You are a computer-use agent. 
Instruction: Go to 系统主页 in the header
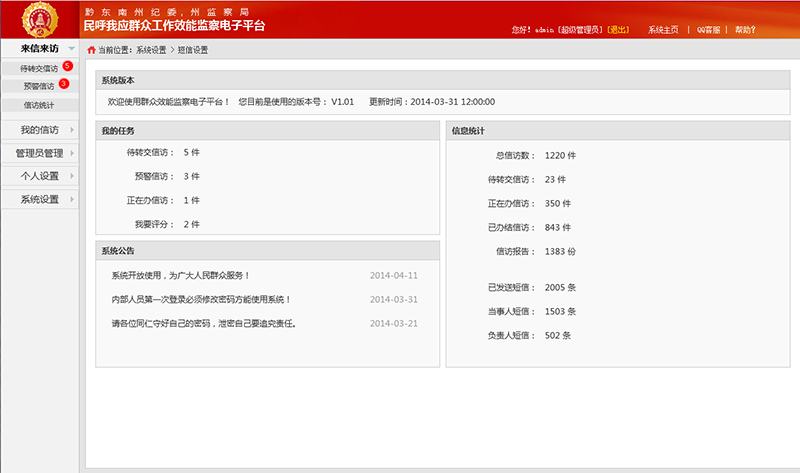click(x=662, y=30)
